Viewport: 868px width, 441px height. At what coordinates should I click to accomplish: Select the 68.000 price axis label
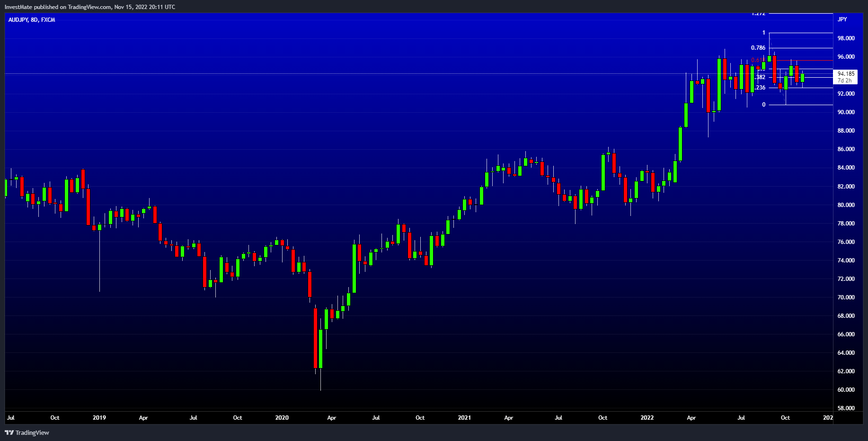point(846,316)
